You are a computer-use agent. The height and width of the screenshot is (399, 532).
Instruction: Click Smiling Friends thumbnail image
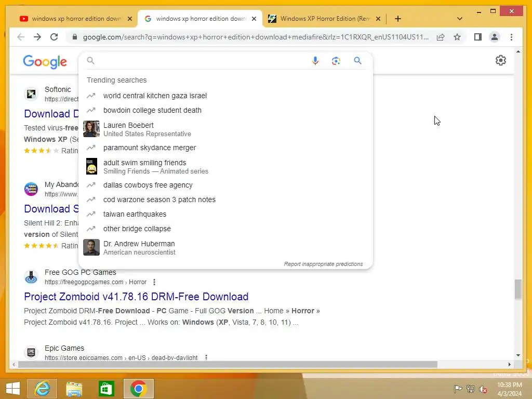click(x=91, y=166)
